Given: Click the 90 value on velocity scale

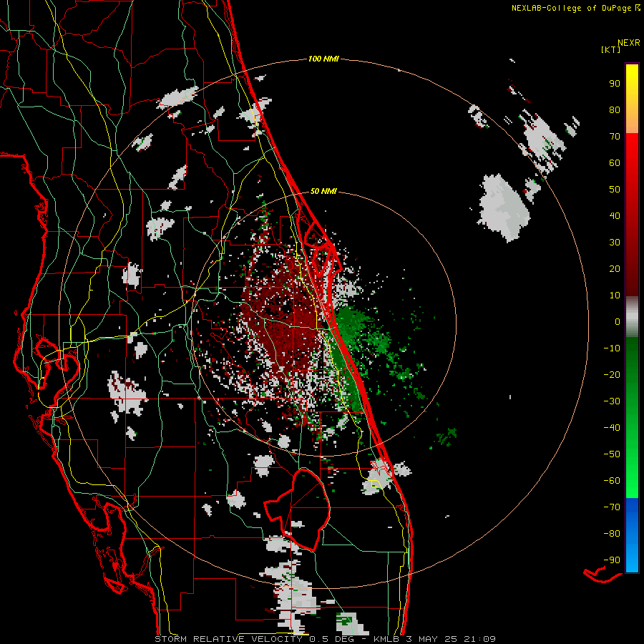Looking at the screenshot, I should (615, 84).
